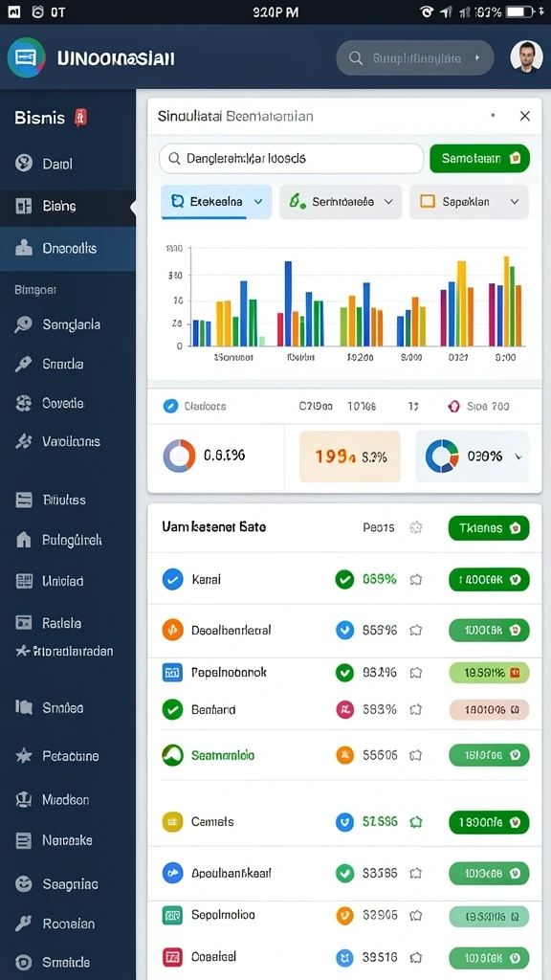Click the star next to Karai percentage
Screen dimensions: 551x980
[415, 580]
